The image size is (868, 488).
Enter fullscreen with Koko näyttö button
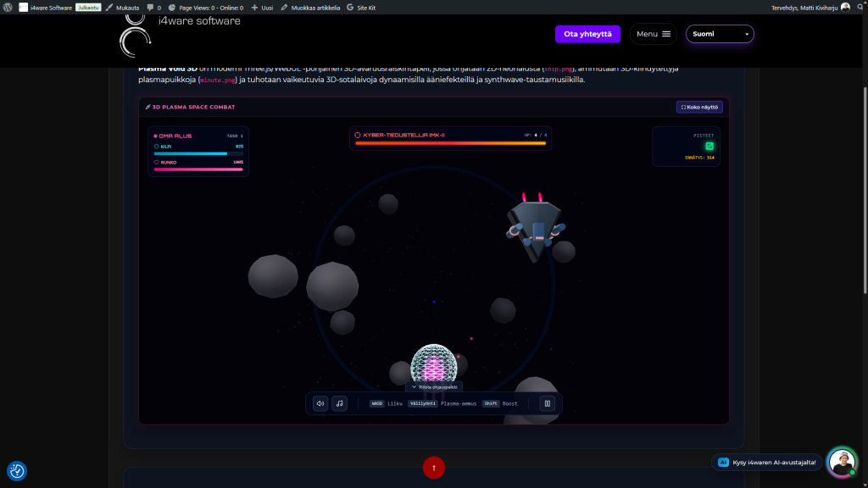click(699, 107)
